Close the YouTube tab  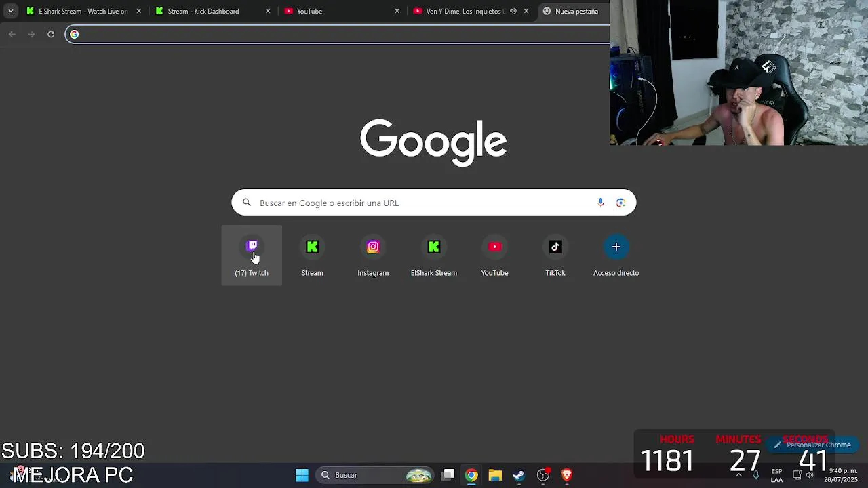pos(397,11)
